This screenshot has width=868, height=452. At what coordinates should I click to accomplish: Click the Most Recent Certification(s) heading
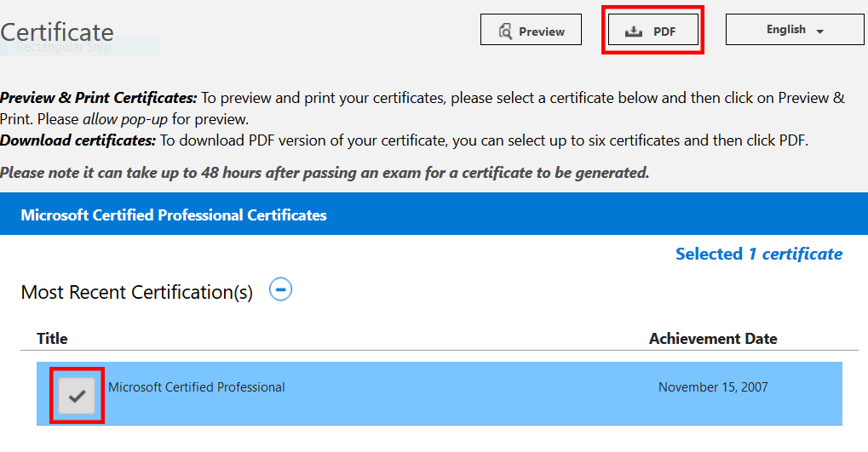click(137, 293)
